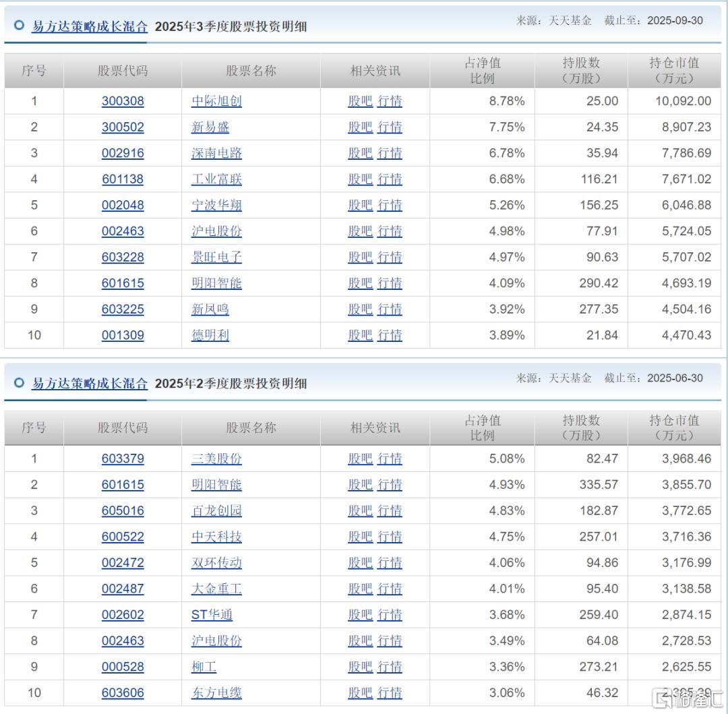Open 股吧 for 三美股份

[360, 458]
